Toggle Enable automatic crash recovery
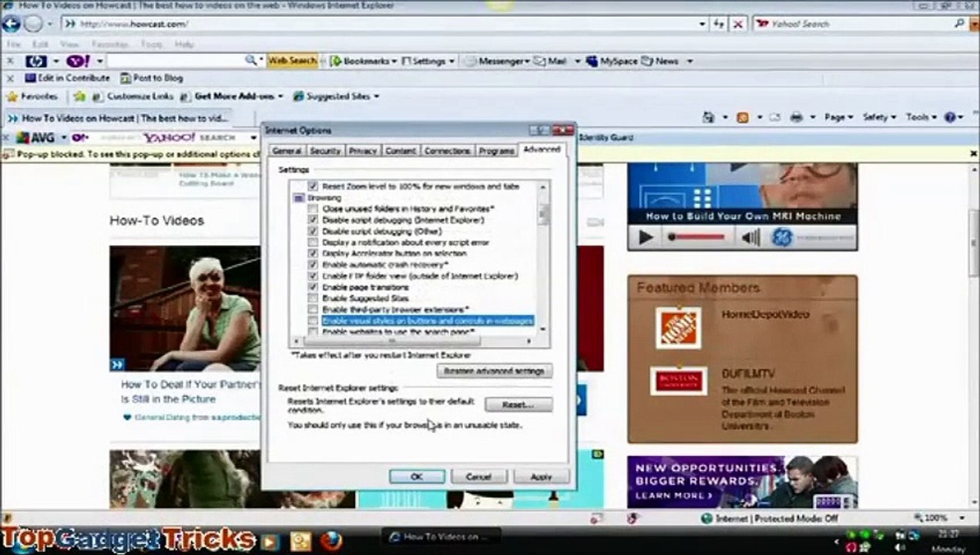The height and width of the screenshot is (555, 980). (x=313, y=264)
